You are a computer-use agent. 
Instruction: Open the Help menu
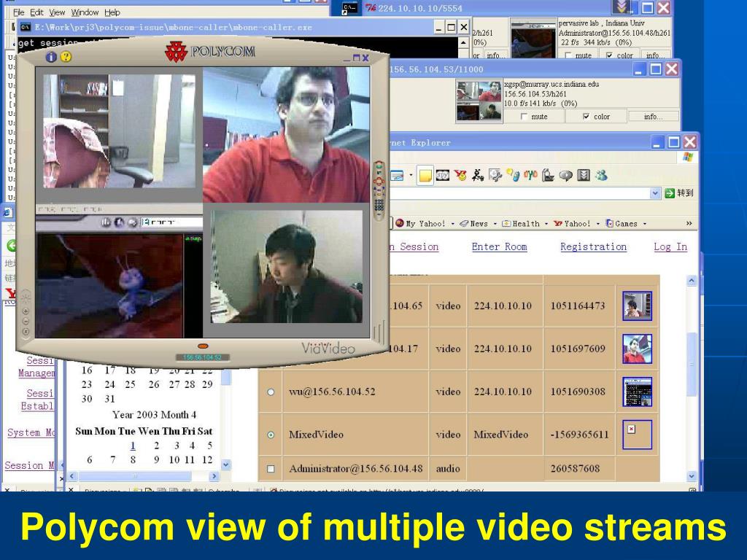112,12
